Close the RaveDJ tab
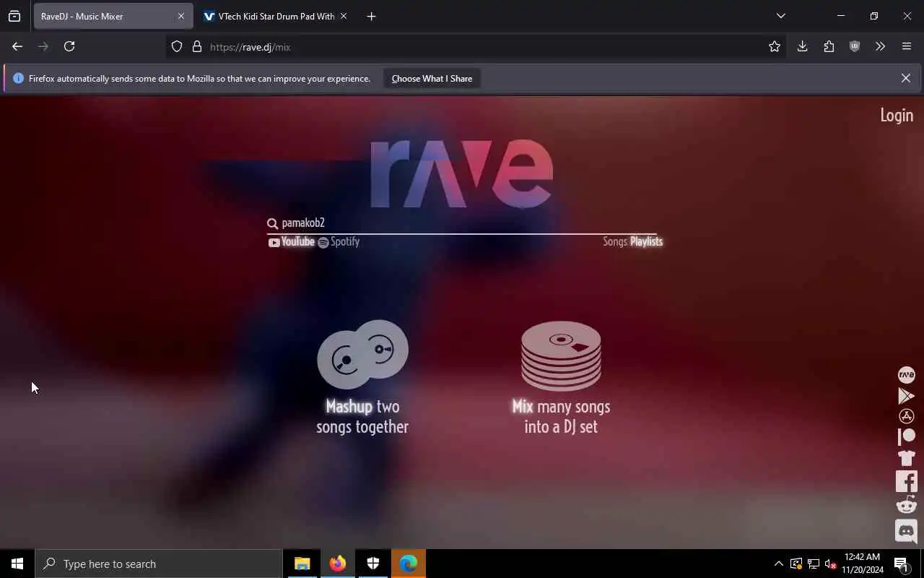Viewport: 924px width, 578px height. [x=180, y=16]
